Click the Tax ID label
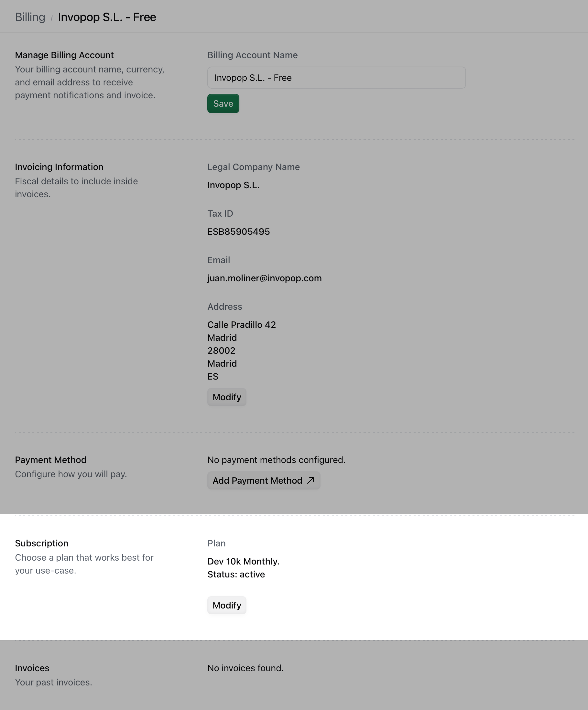The width and height of the screenshot is (588, 710). point(220,214)
